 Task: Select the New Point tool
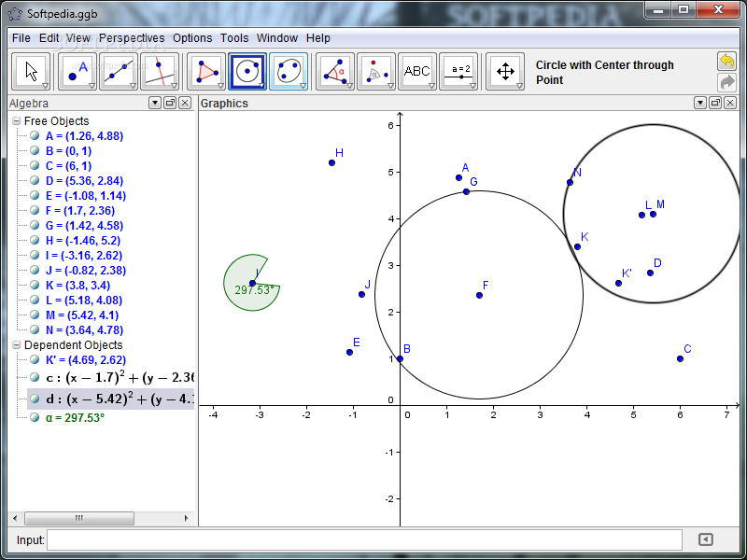(x=78, y=72)
